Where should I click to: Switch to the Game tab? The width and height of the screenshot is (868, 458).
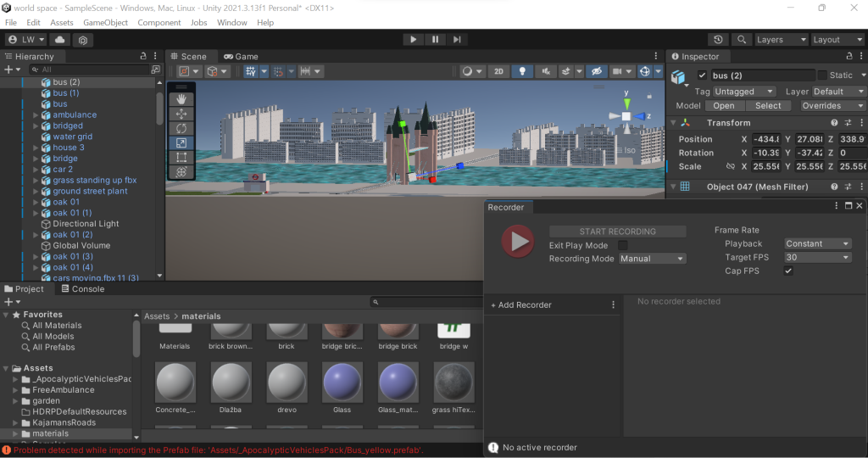click(x=241, y=57)
